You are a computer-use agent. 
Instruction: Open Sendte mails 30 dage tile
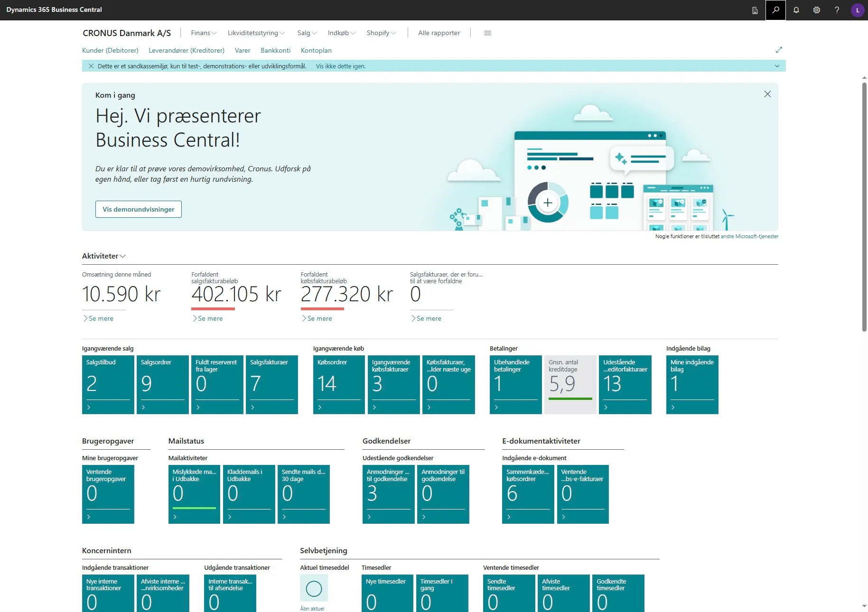point(304,494)
